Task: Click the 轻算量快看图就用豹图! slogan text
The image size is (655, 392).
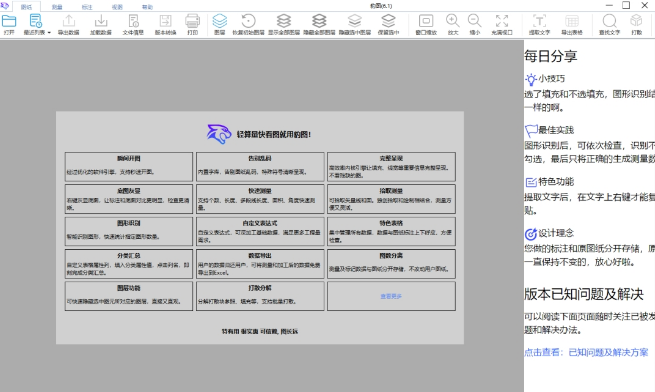Action: pyautogui.click(x=274, y=135)
